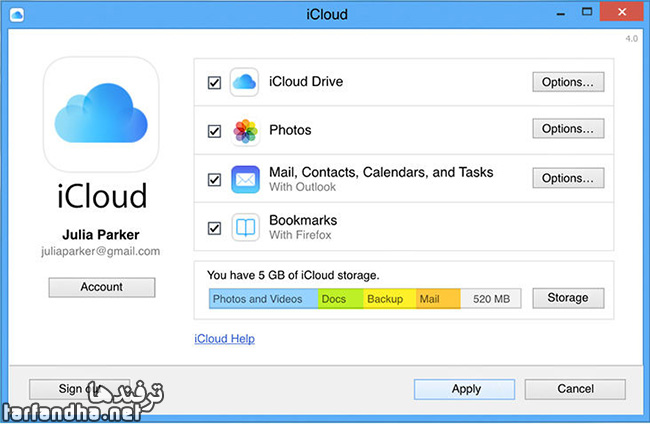The width and height of the screenshot is (650, 424).
Task: Click the 4.0 version number
Action: coord(631,39)
